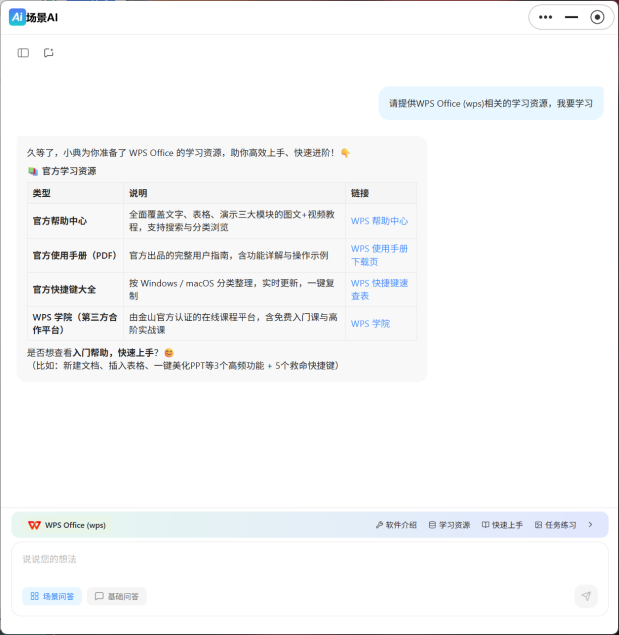The image size is (619, 635).
Task: Select 软件介绍 quick action
Action: [396, 525]
